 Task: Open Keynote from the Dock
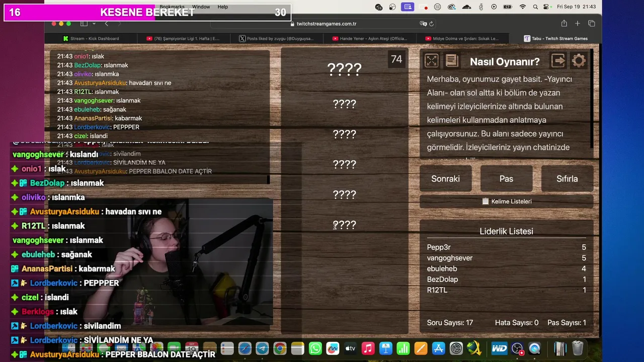[x=386, y=348]
